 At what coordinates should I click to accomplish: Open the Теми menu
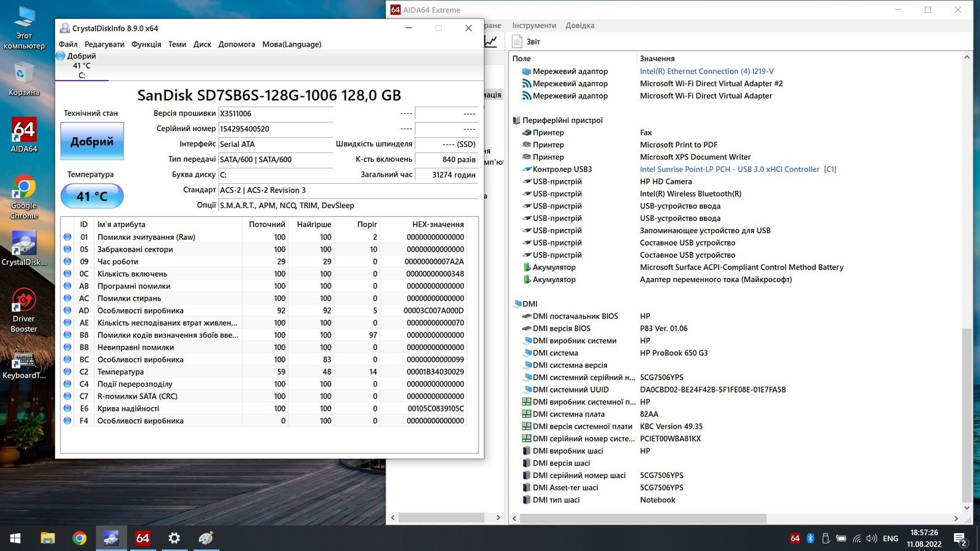(177, 44)
